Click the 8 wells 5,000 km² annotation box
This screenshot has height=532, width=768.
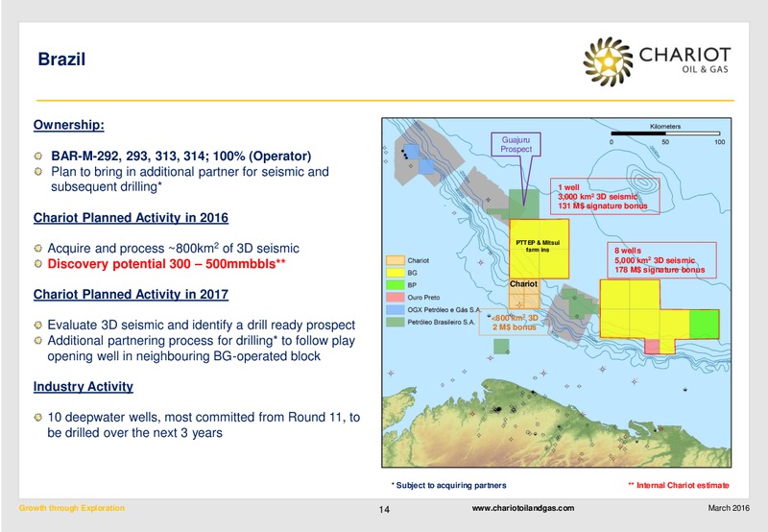point(662,260)
